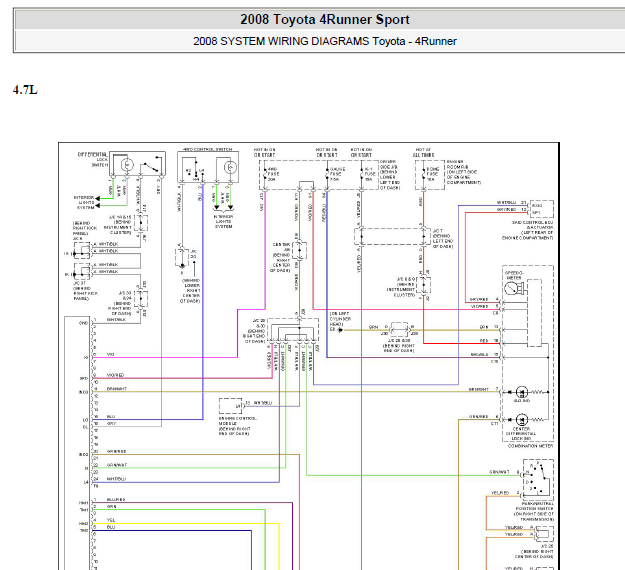The image size is (625, 570).
Task: Click the cylinder head ground point symbol
Action: (340, 330)
